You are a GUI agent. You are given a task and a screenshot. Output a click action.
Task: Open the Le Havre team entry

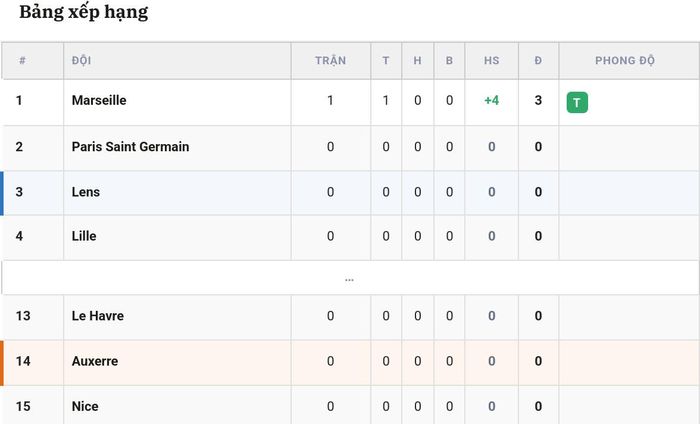[x=98, y=316]
